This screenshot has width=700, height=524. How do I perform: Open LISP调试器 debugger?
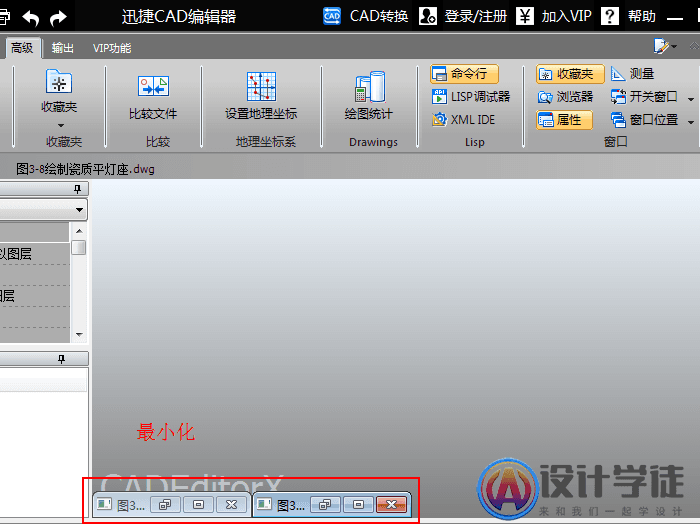pos(471,97)
